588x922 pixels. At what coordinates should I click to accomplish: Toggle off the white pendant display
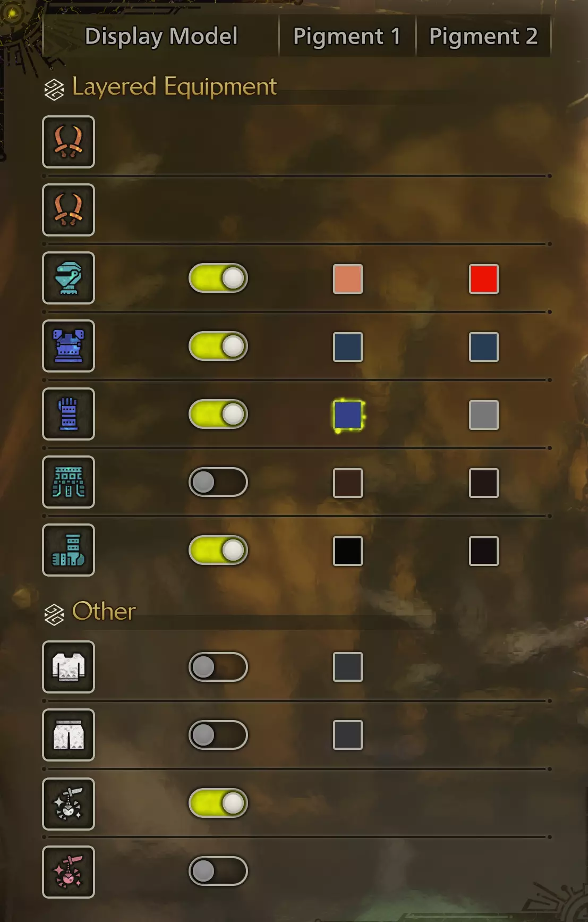pos(218,803)
